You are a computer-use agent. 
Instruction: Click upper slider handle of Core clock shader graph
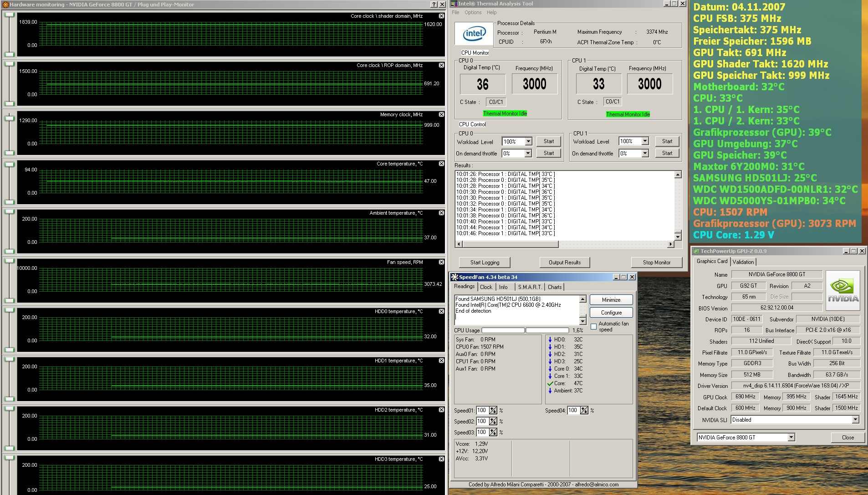[x=9, y=15]
